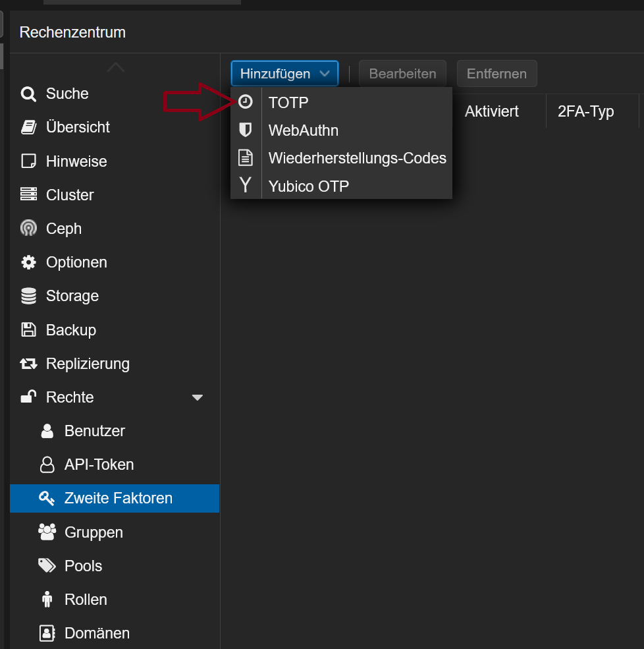Open Ceph via its sidebar icon
This screenshot has height=649, width=644.
[x=28, y=229]
